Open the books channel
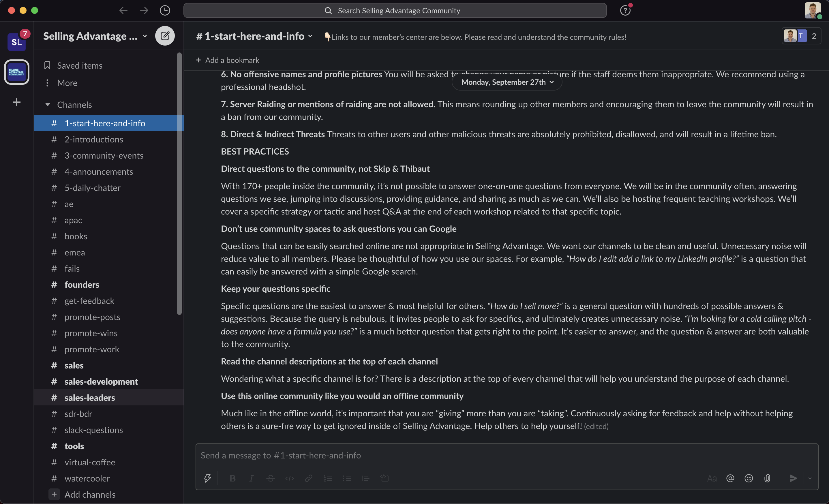 109,236
